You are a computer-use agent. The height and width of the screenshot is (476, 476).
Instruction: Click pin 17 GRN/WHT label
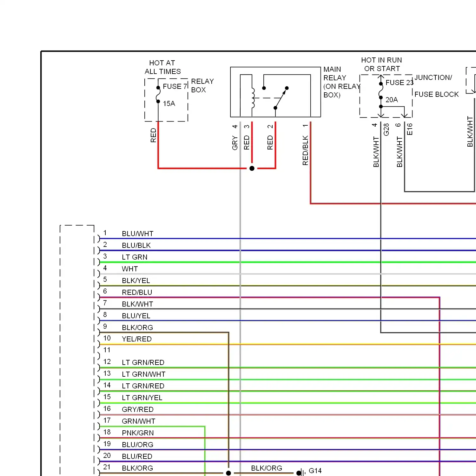click(x=139, y=421)
